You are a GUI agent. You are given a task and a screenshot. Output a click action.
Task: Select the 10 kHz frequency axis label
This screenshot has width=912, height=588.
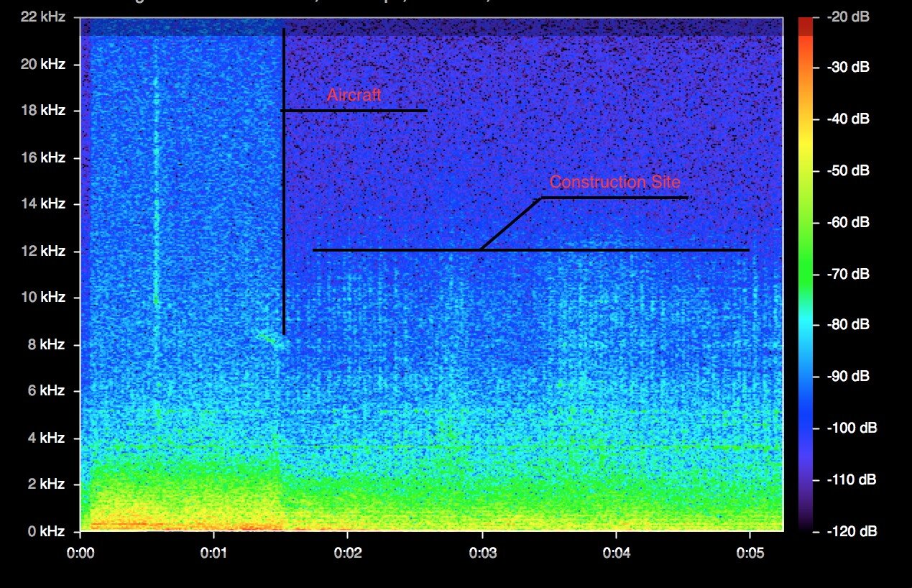coord(43,298)
